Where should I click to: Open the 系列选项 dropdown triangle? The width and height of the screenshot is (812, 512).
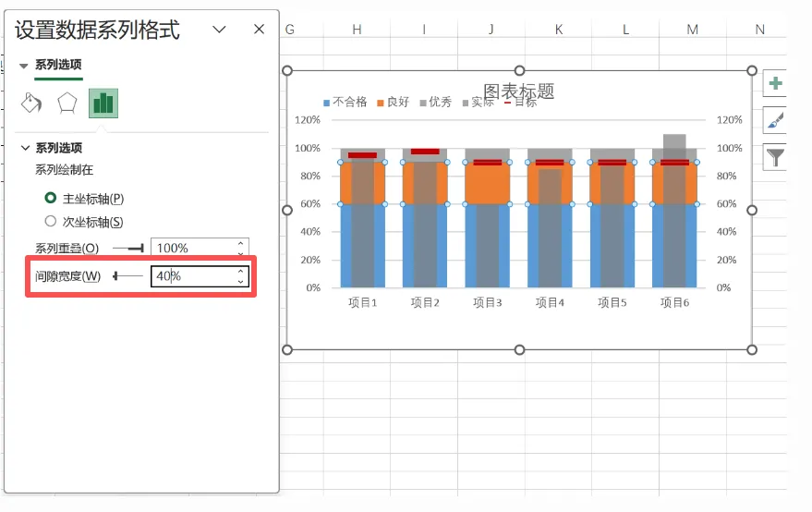click(23, 66)
